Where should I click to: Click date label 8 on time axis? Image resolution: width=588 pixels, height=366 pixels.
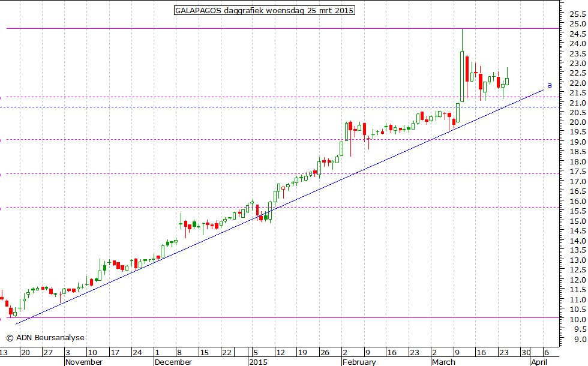pyautogui.click(x=179, y=353)
